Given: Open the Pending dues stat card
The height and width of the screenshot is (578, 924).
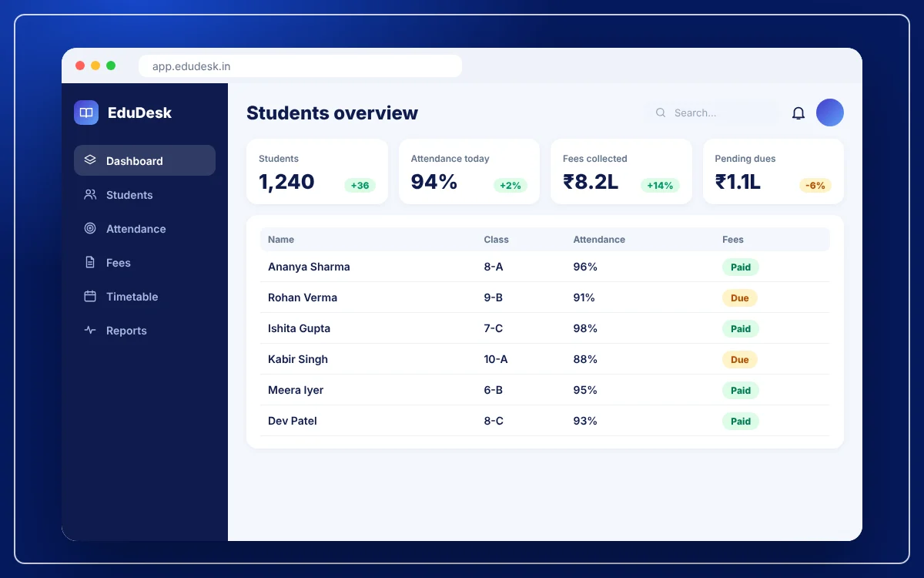Looking at the screenshot, I should tap(773, 171).
